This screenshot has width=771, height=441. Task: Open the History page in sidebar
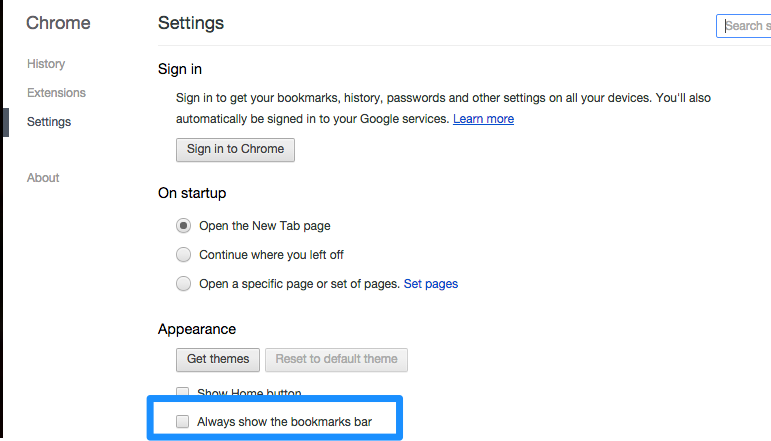[x=46, y=64]
